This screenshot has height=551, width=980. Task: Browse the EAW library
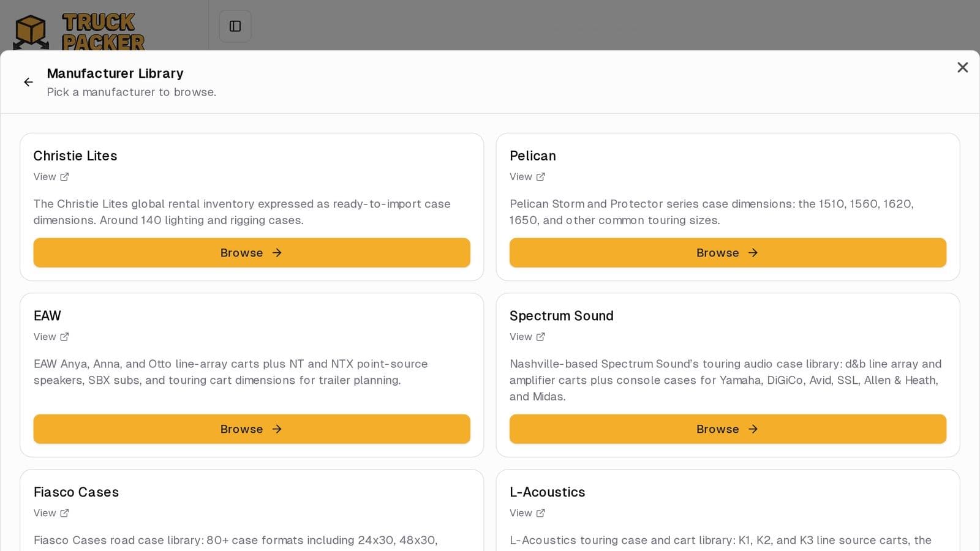[252, 429]
